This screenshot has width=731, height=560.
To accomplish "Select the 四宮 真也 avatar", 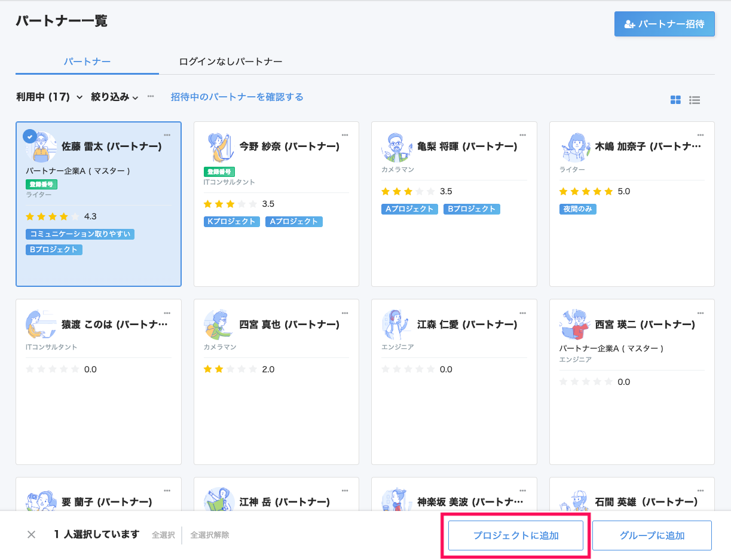I will (219, 325).
